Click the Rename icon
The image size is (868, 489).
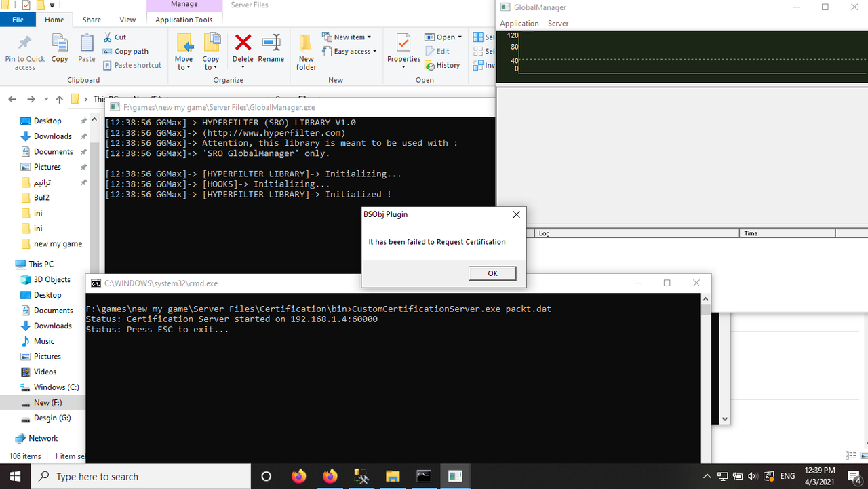pos(271,43)
